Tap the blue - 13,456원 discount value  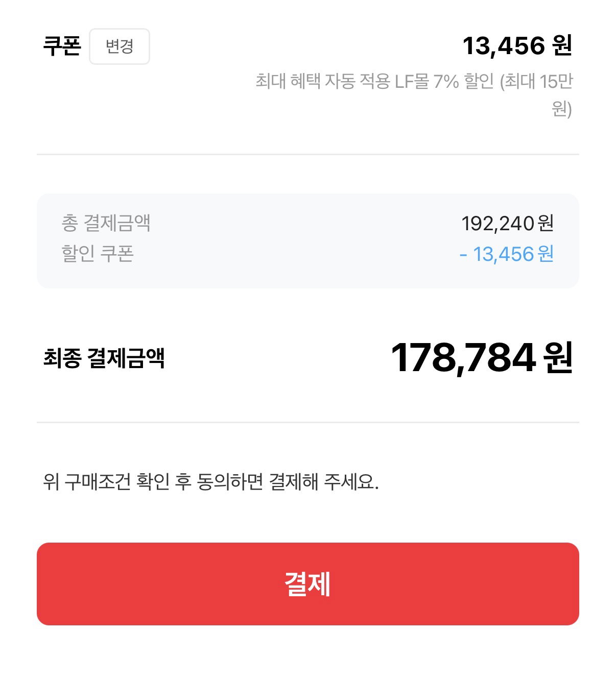506,254
